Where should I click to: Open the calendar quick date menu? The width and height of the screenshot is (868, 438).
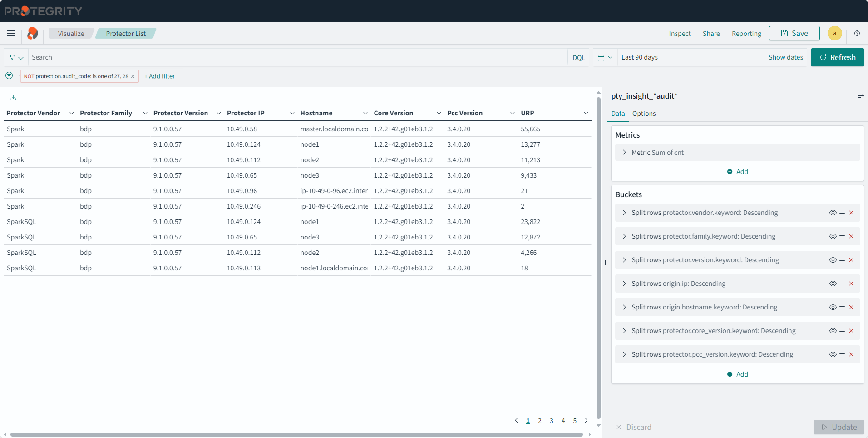coord(605,58)
